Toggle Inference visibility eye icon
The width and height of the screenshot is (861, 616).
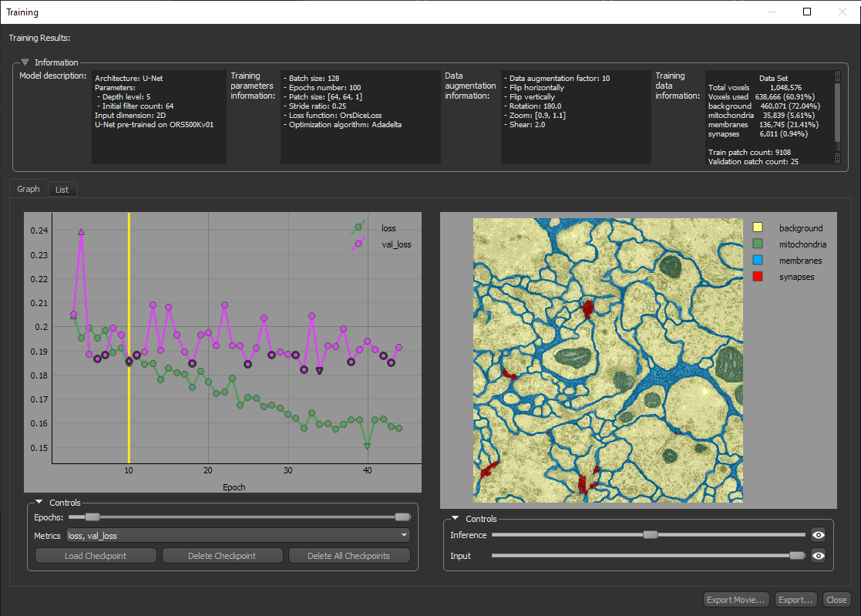pyautogui.click(x=818, y=535)
